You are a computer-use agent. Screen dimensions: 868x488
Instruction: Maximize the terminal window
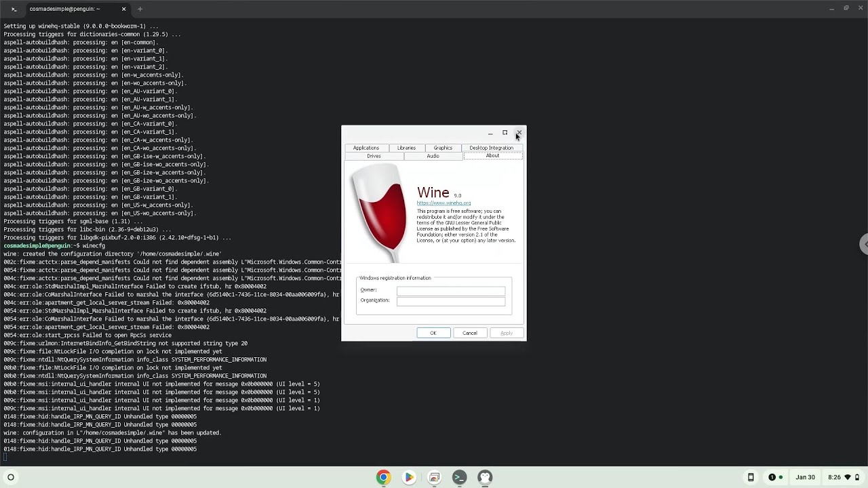[846, 8]
